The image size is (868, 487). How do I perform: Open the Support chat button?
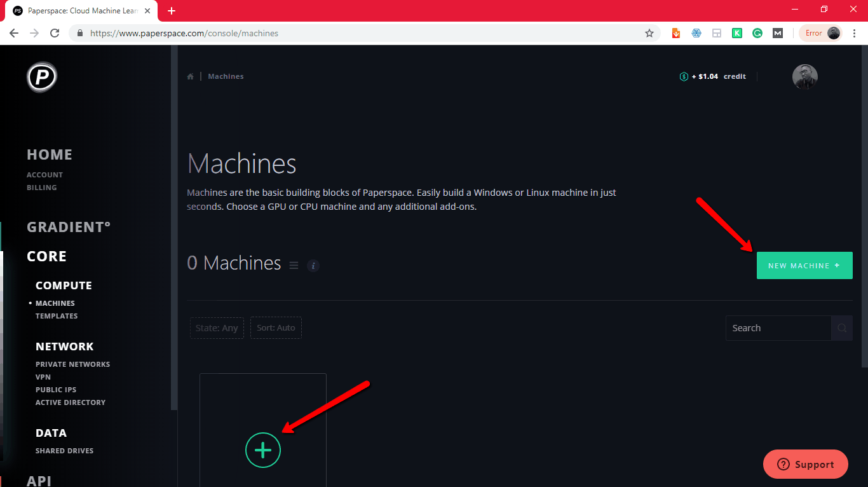pos(806,464)
